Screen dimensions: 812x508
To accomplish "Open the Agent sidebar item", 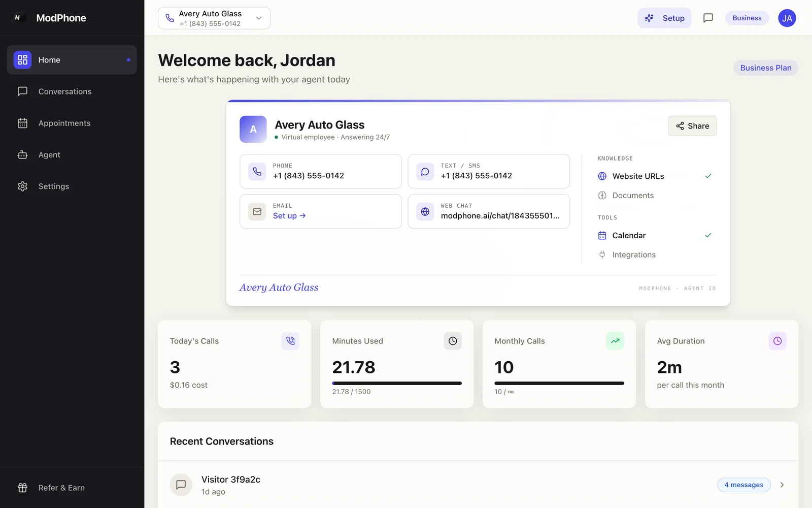I will [x=72, y=154].
